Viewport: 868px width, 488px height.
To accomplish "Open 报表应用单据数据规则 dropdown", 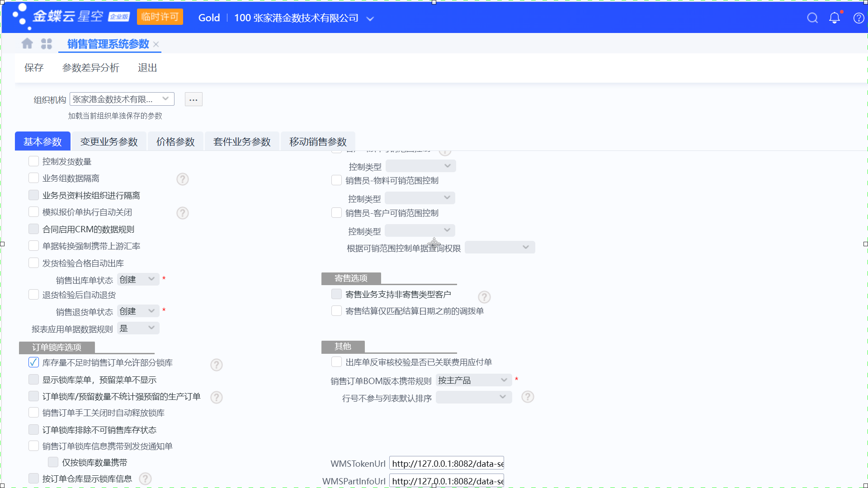I will [138, 328].
